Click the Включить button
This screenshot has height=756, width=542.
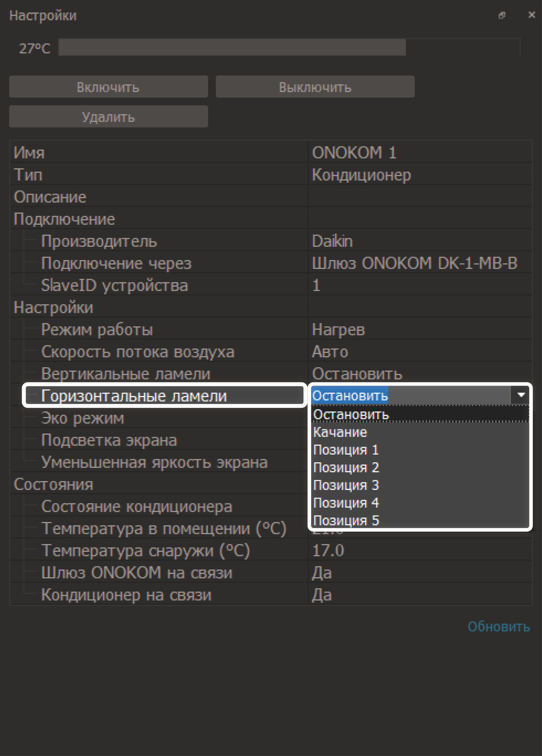click(x=108, y=87)
